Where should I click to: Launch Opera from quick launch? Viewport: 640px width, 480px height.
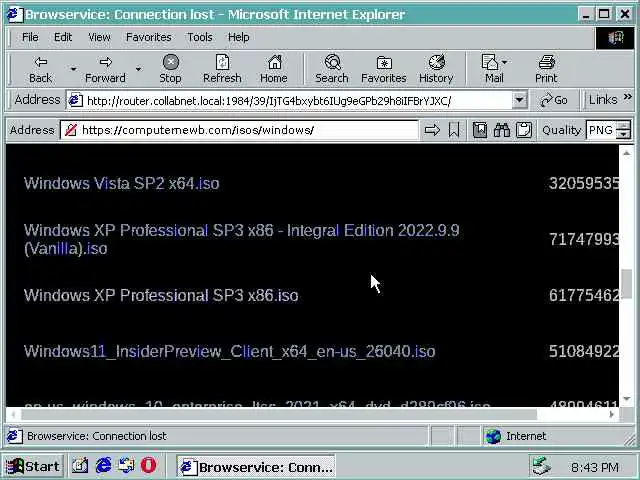[x=148, y=466]
